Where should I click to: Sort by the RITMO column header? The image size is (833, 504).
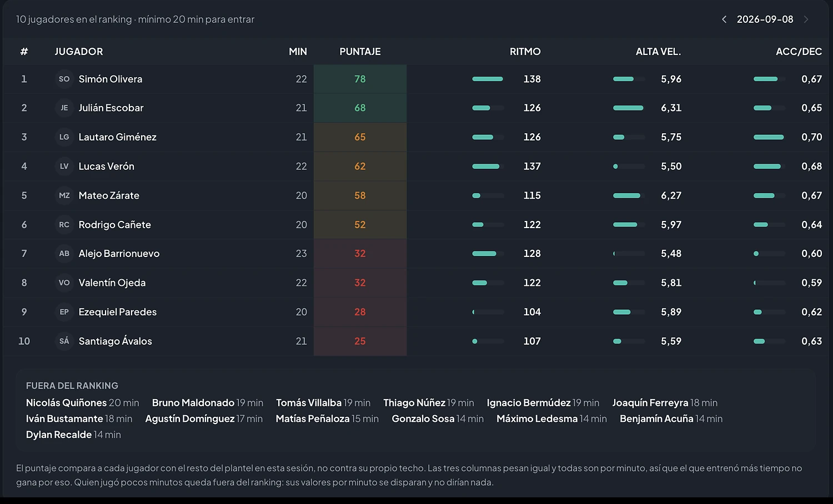(525, 52)
